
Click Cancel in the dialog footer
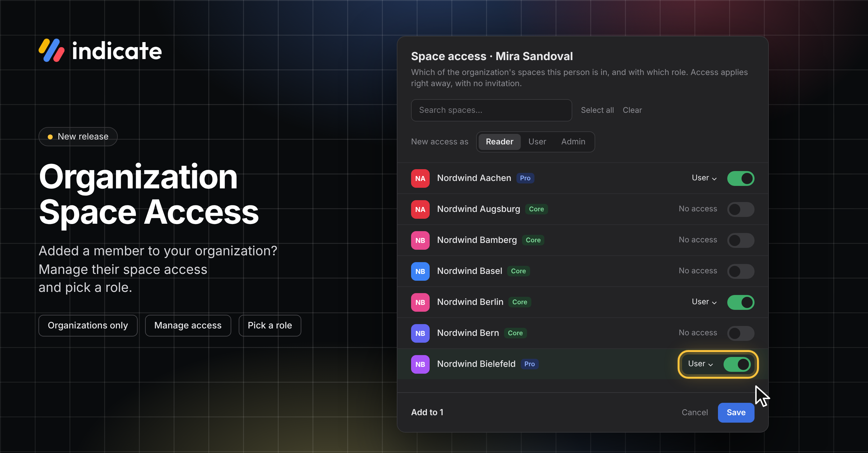694,412
